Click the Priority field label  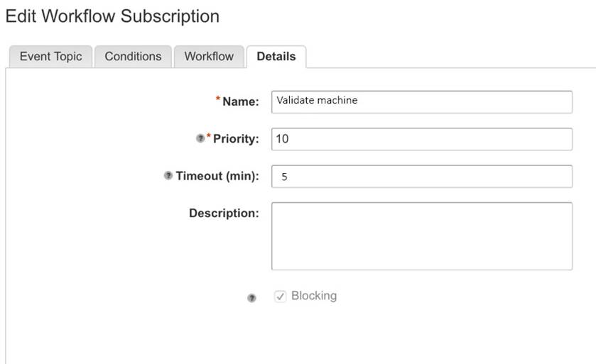(236, 139)
